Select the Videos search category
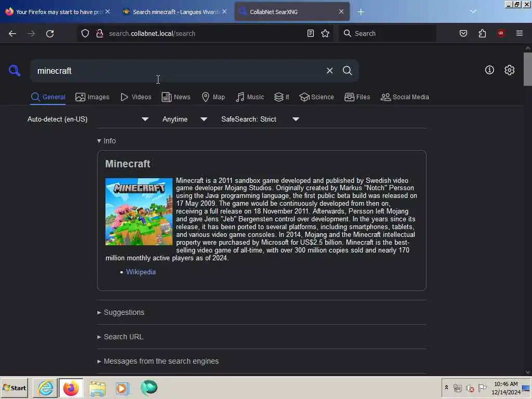 pyautogui.click(x=136, y=97)
